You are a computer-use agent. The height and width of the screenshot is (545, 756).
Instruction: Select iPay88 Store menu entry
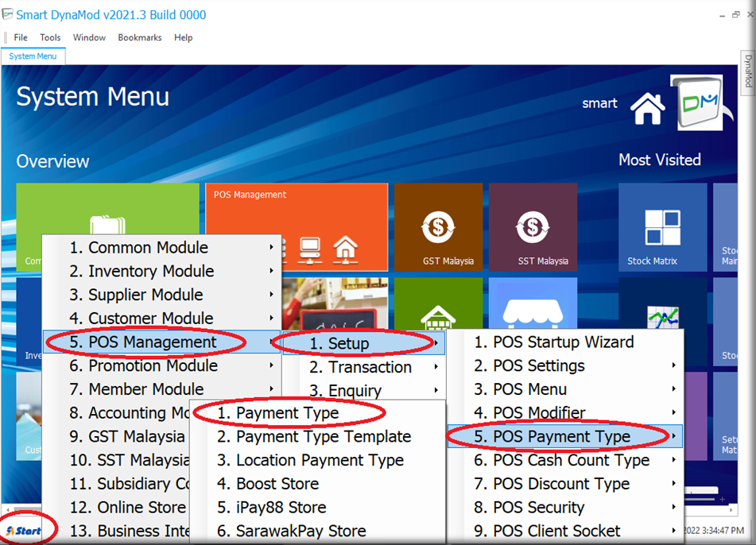pos(281,508)
